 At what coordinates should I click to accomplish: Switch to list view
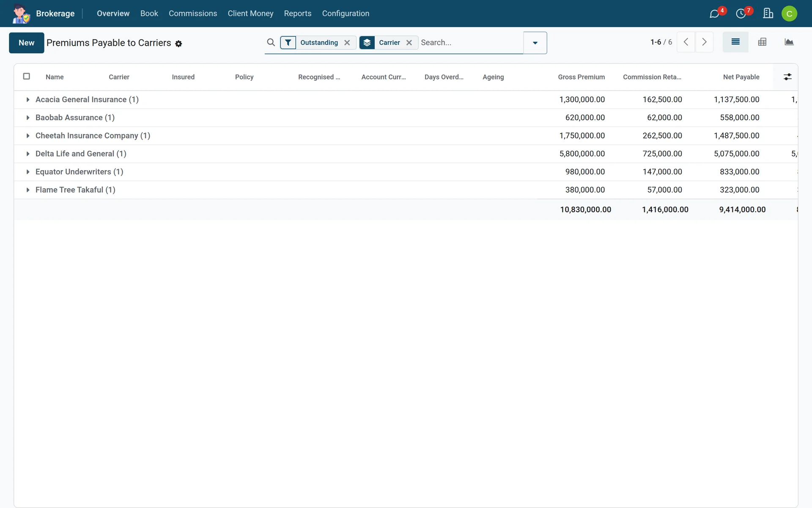tap(735, 42)
